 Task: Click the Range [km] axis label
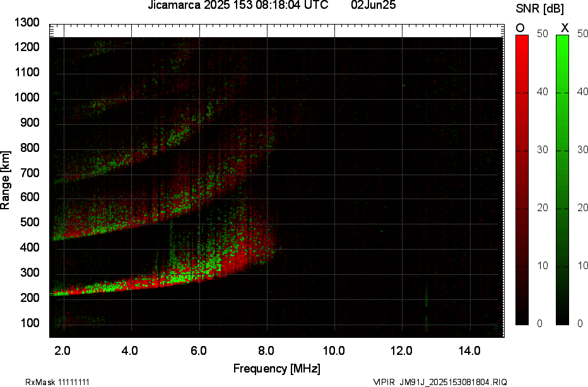[5, 180]
